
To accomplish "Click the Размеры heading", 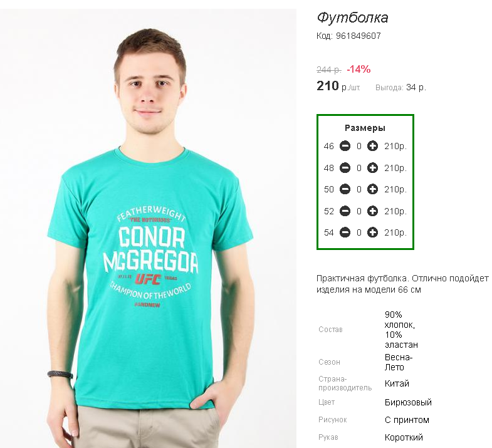I will (x=365, y=128).
